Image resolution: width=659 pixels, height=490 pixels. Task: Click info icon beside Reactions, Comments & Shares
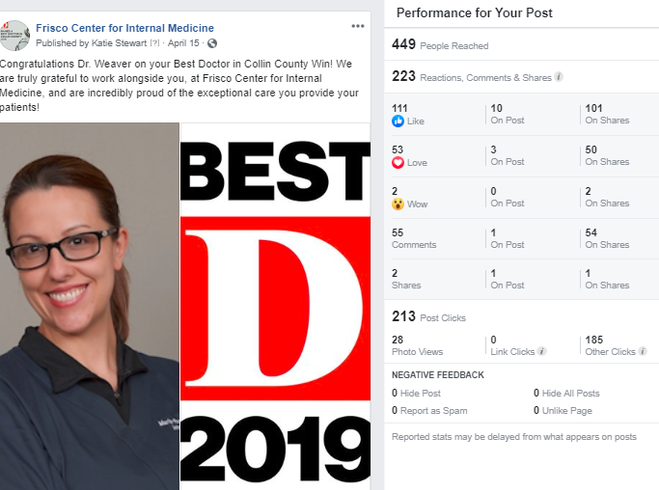pos(559,77)
